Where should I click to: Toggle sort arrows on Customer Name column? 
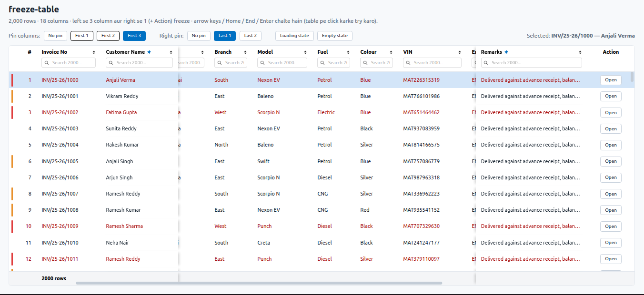coord(171,52)
